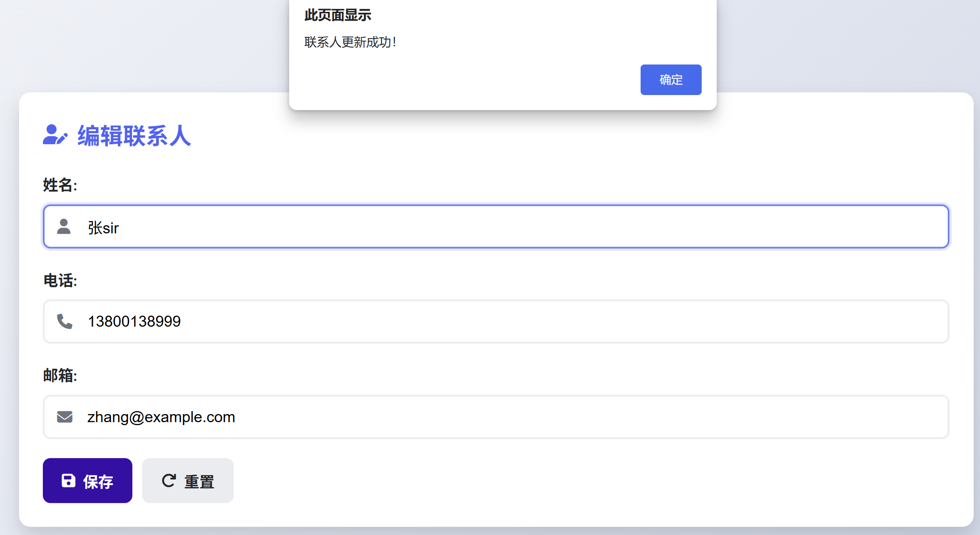Click the envelope icon in email field
This screenshot has height=535, width=980.
[x=64, y=417]
